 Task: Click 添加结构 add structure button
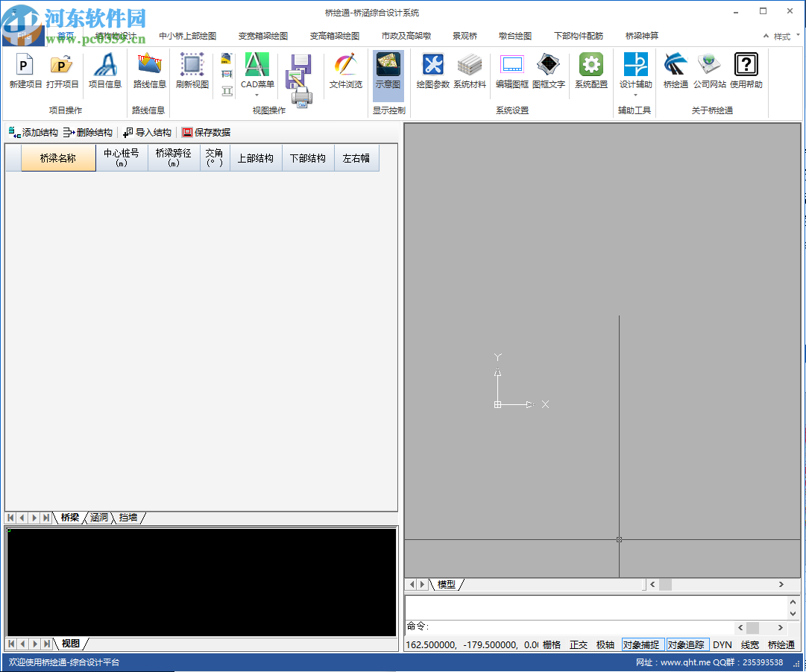click(34, 133)
